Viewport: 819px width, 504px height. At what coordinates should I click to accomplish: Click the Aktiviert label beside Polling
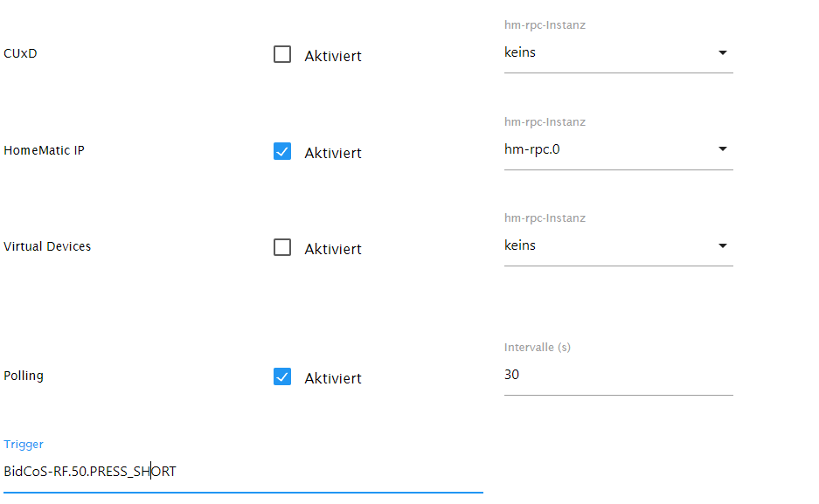[x=332, y=378]
